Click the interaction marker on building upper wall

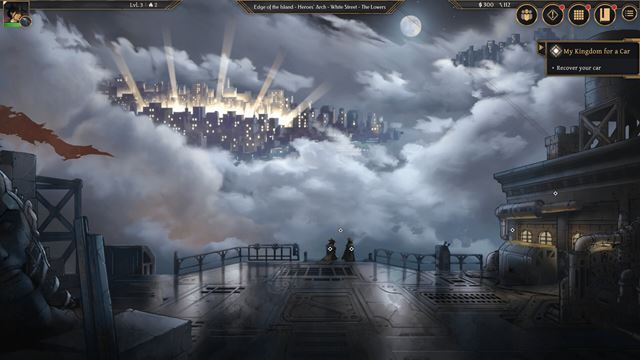point(555,193)
